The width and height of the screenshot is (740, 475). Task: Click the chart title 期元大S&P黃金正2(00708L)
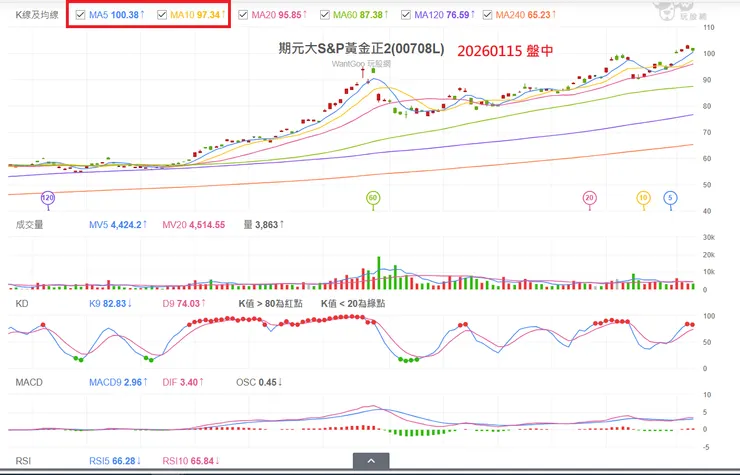pyautogui.click(x=361, y=49)
